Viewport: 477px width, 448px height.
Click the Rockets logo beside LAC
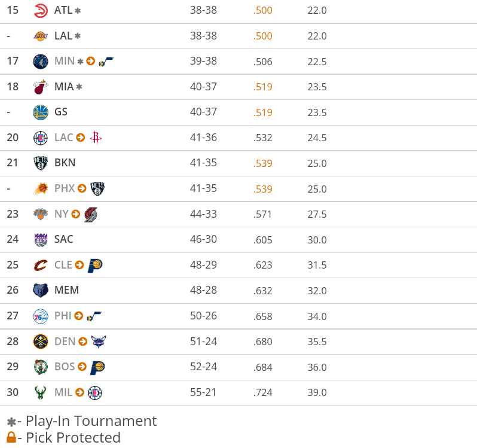tap(96, 138)
